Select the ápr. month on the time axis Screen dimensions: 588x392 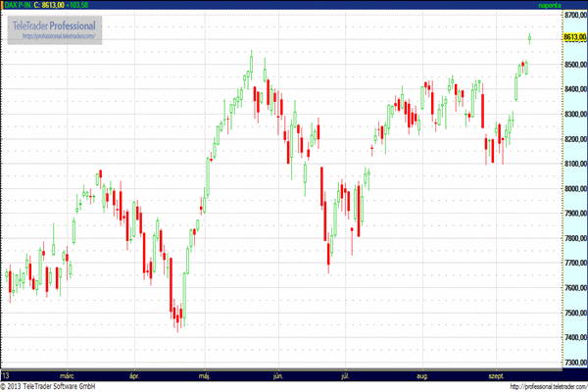coord(136,375)
